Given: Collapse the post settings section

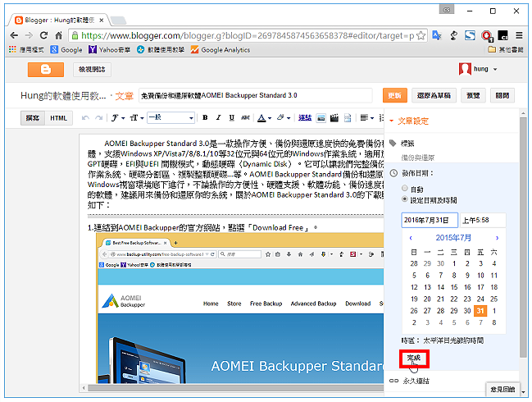Looking at the screenshot, I should pos(410,121).
